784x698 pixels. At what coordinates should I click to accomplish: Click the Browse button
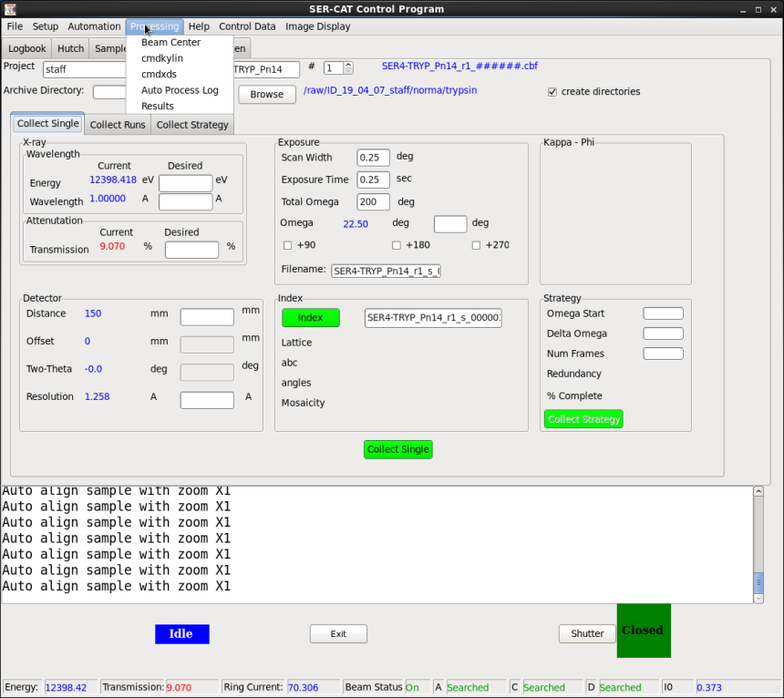click(267, 94)
